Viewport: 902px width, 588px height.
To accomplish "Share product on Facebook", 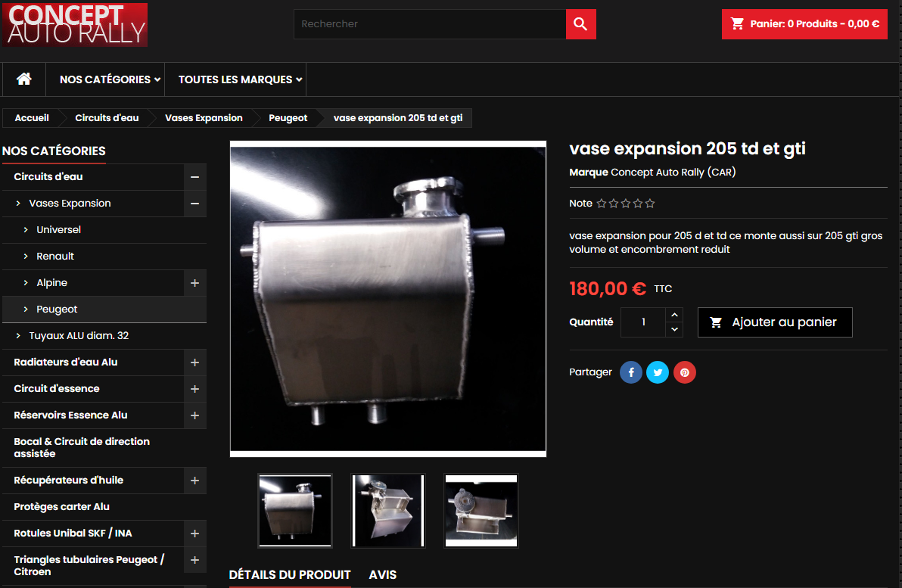I will click(631, 372).
